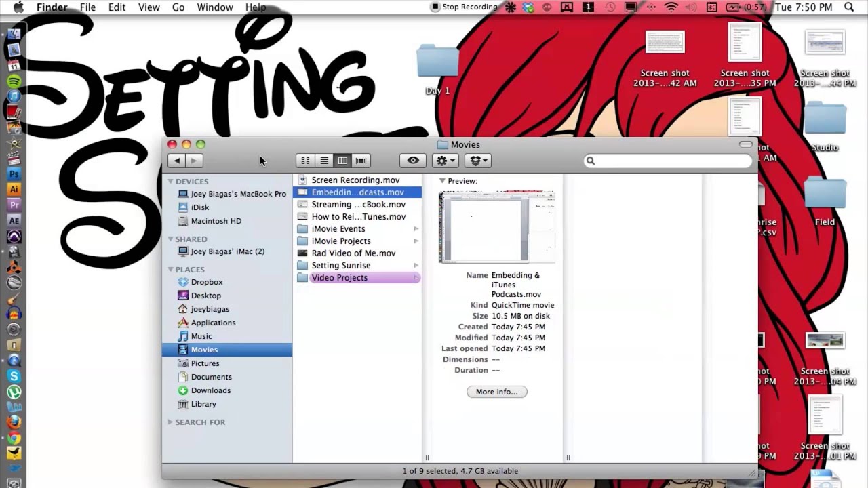This screenshot has width=868, height=488.
Task: Open Spotlight search magnifier in menu bar
Action: pyautogui.click(x=849, y=7)
